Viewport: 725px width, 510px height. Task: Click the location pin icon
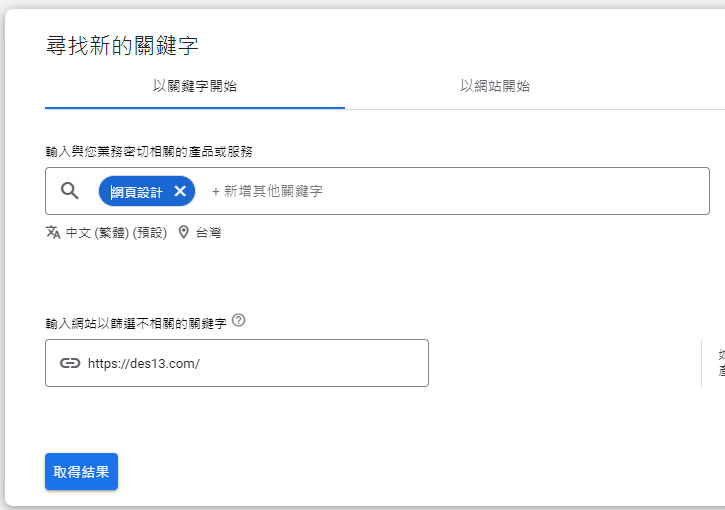click(x=184, y=232)
